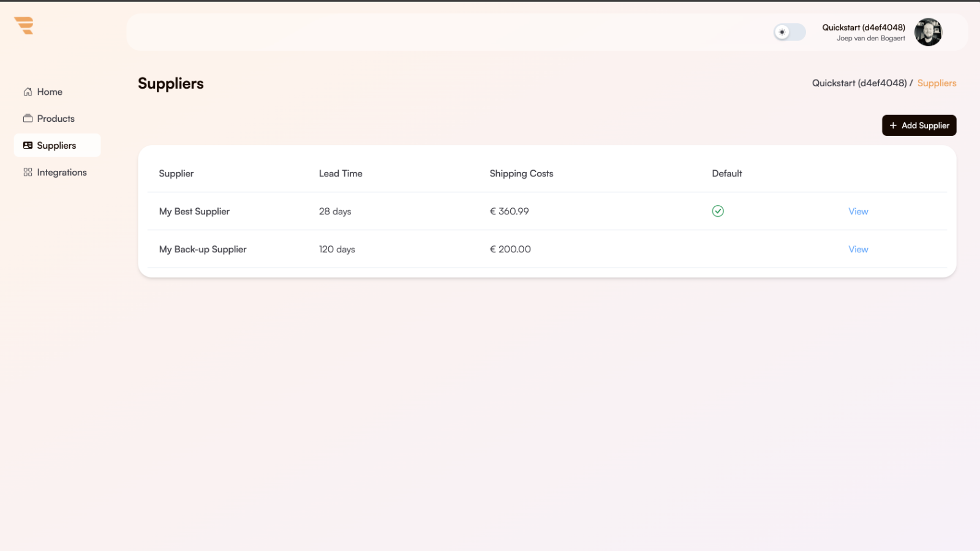
Task: Click the orange company logo
Action: click(23, 26)
